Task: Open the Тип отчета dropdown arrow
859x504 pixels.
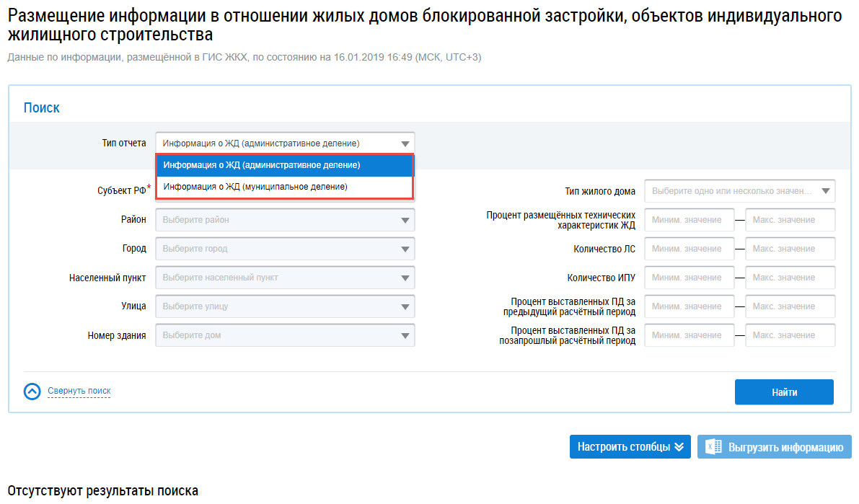Action: (405, 143)
